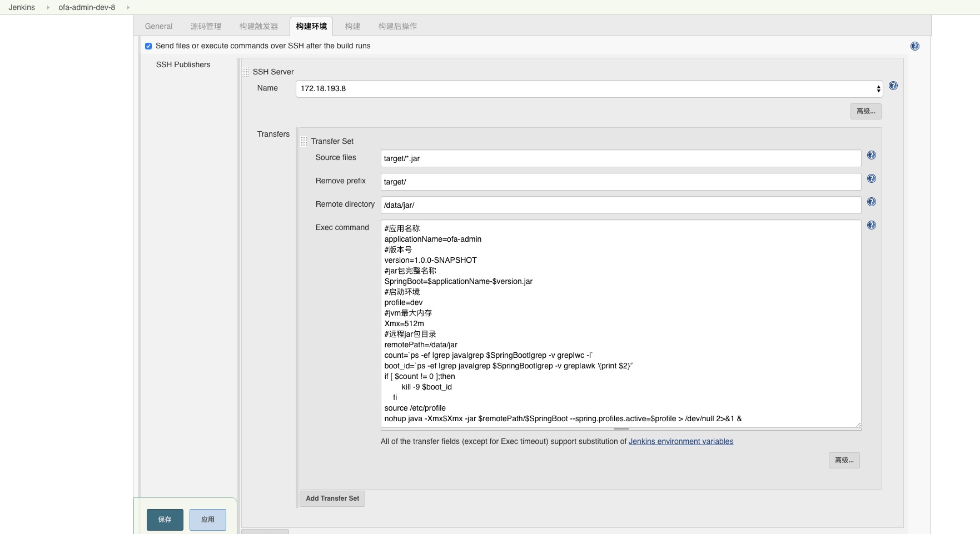980x534 pixels.
Task: Click into Source files input field
Action: 621,158
